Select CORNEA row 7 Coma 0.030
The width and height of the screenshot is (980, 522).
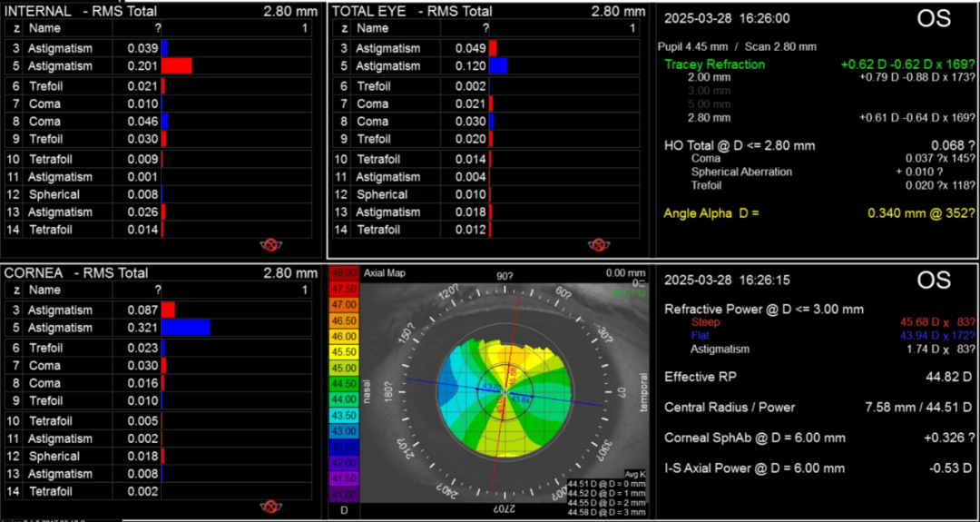point(158,366)
